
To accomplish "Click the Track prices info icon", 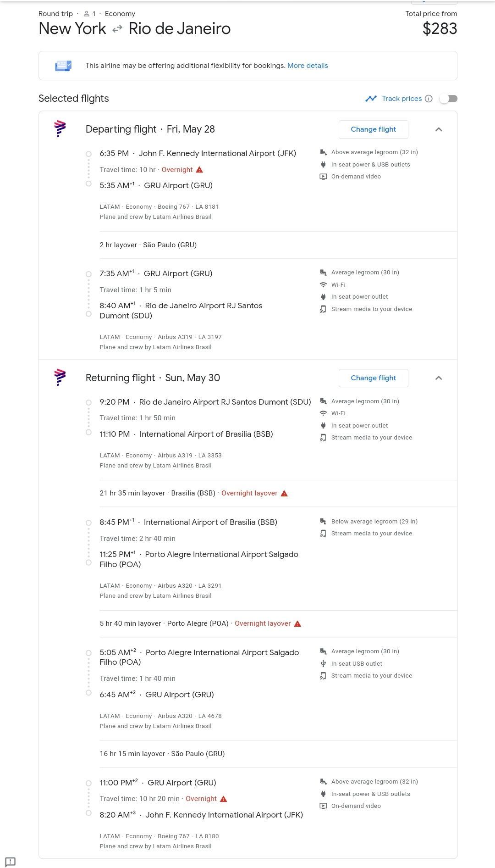I will 429,99.
